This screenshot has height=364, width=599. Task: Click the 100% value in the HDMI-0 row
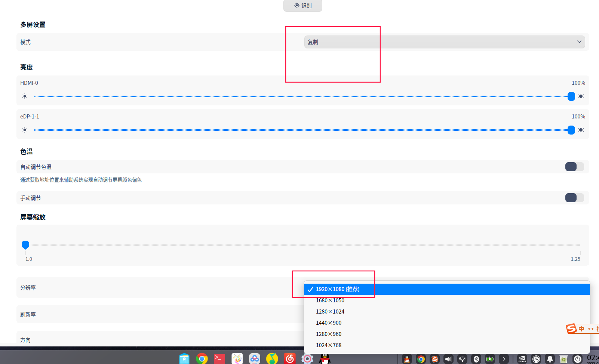(x=578, y=83)
